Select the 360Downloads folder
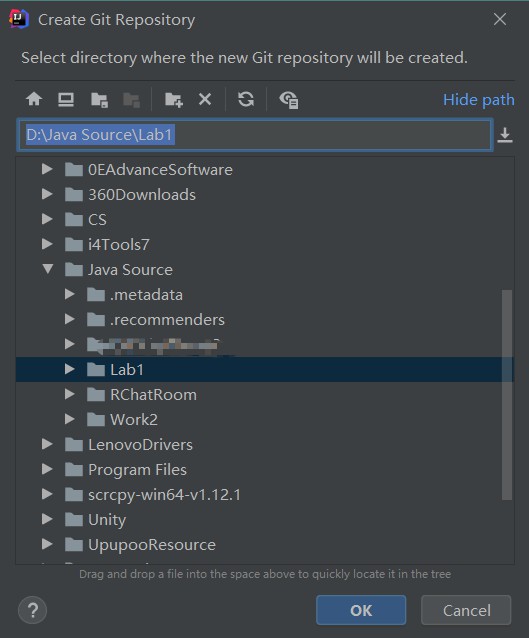Image resolution: width=529 pixels, height=638 pixels. [130, 195]
